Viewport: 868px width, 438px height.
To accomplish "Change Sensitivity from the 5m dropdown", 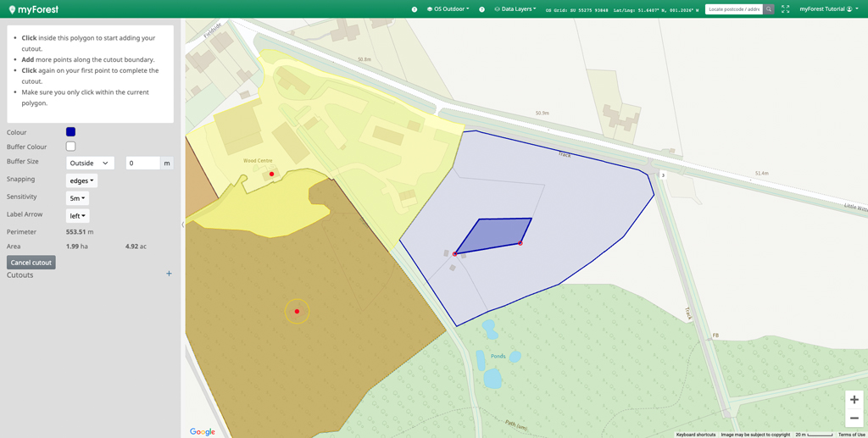I will [77, 198].
